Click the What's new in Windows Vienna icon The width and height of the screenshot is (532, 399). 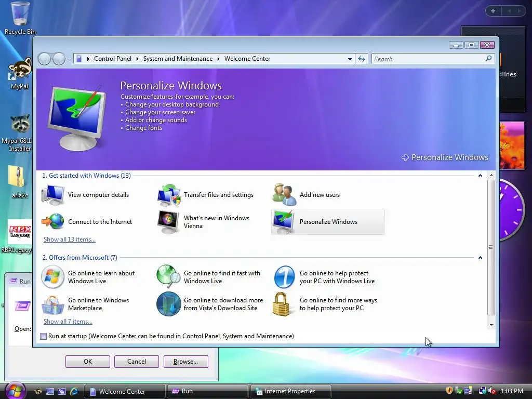(168, 222)
